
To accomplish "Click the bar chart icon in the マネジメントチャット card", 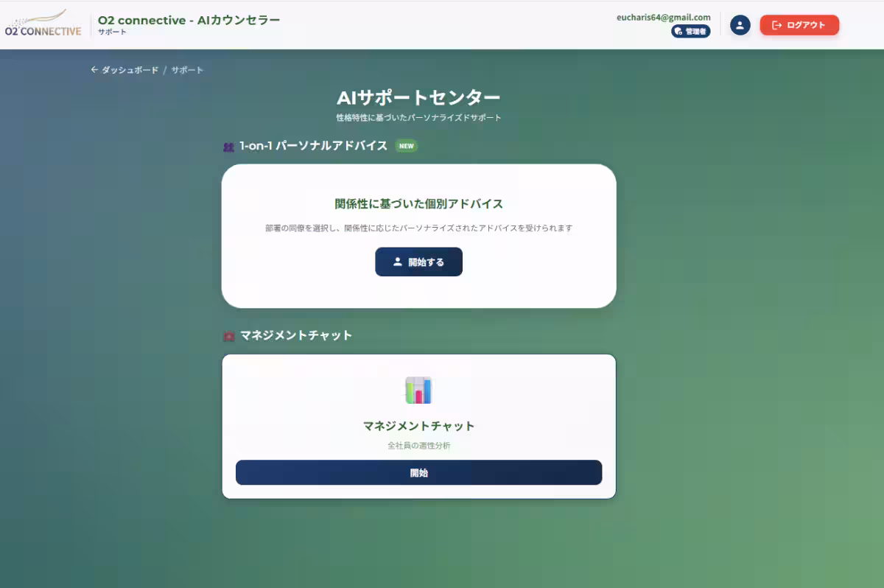I will (418, 391).
